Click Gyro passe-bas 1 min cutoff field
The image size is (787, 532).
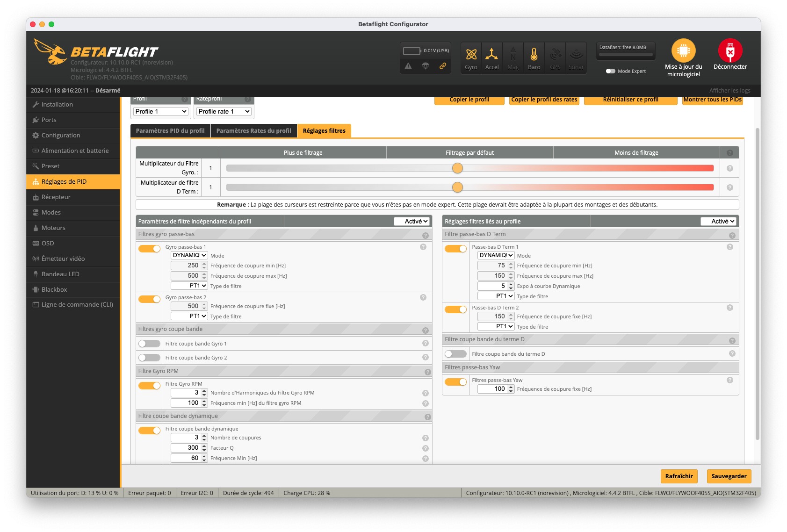189,266
